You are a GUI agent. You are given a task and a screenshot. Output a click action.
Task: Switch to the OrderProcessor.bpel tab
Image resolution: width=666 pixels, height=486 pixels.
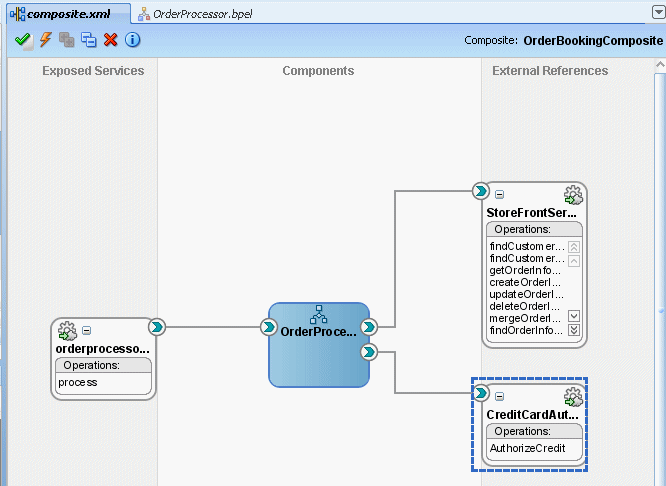tap(195, 14)
